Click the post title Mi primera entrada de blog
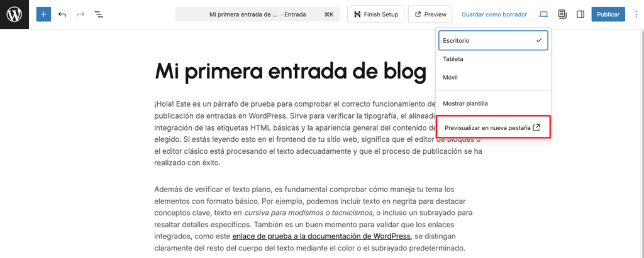The width and height of the screenshot is (644, 258). pos(291,72)
